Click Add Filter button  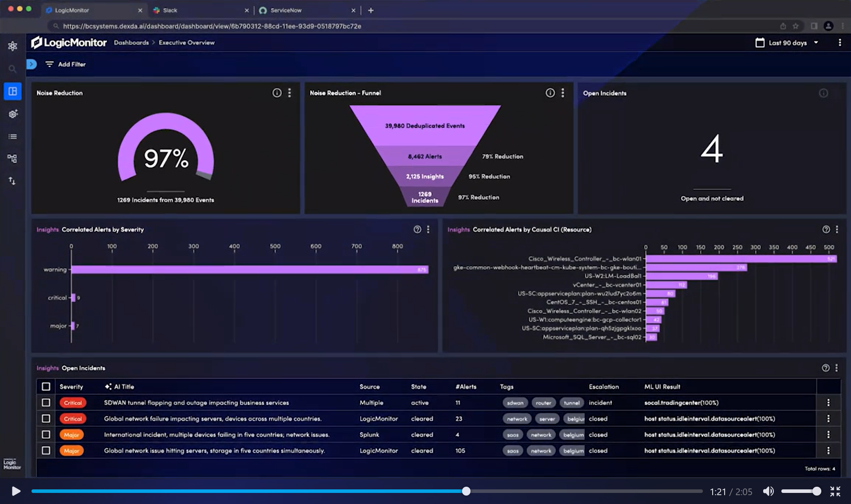click(66, 64)
